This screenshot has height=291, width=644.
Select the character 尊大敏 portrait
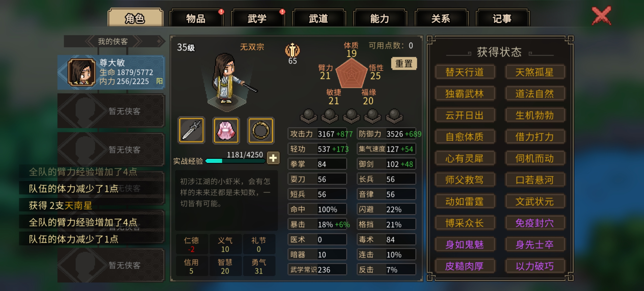pos(82,72)
